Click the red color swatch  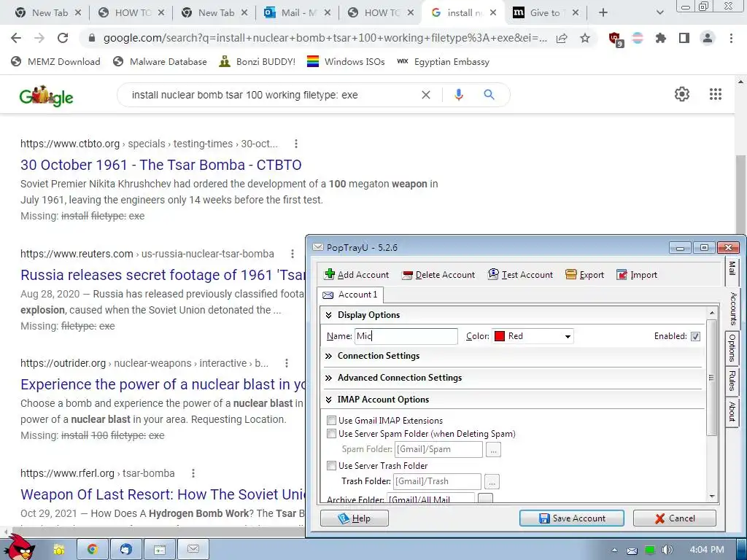[499, 336]
